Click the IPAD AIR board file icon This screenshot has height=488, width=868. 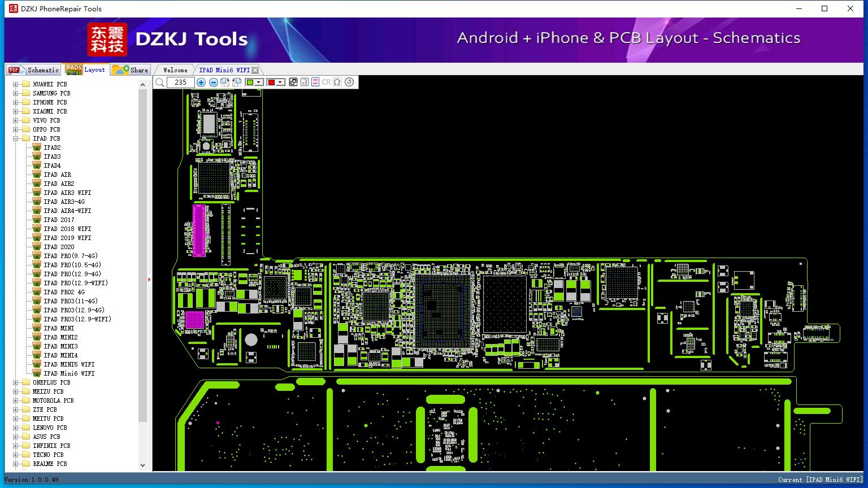click(37, 175)
